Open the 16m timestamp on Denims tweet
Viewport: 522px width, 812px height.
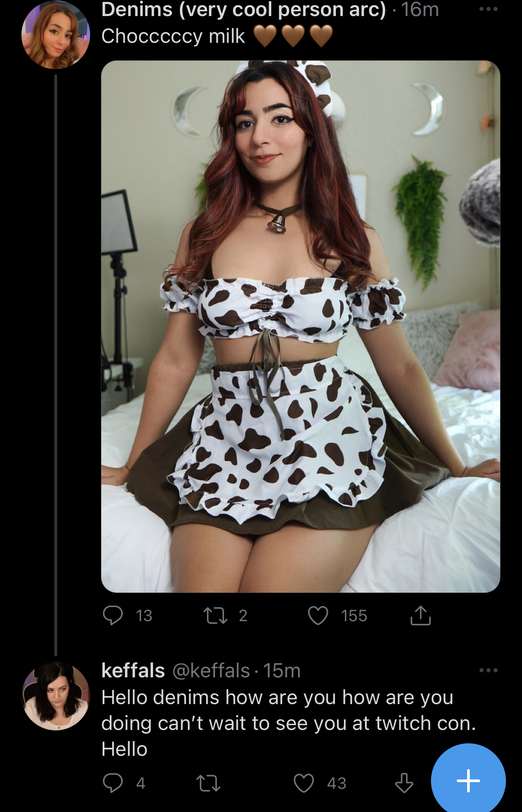[x=420, y=9]
